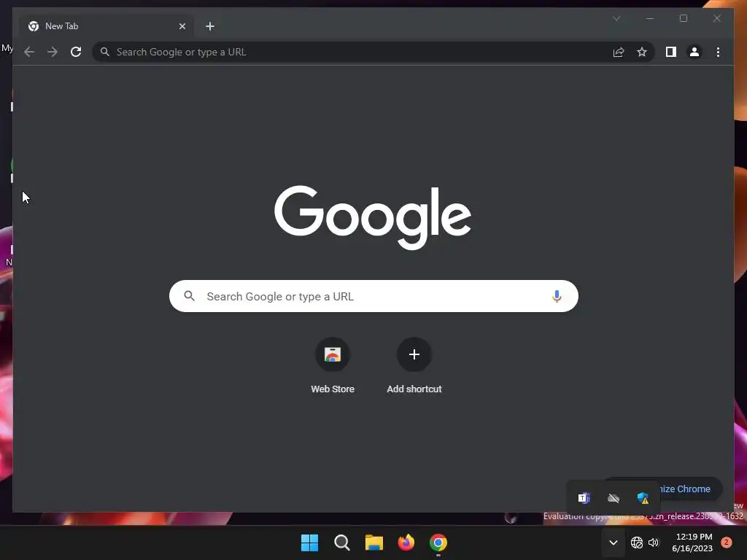Open the side panel icon
This screenshot has width=747, height=560.
[x=671, y=52]
